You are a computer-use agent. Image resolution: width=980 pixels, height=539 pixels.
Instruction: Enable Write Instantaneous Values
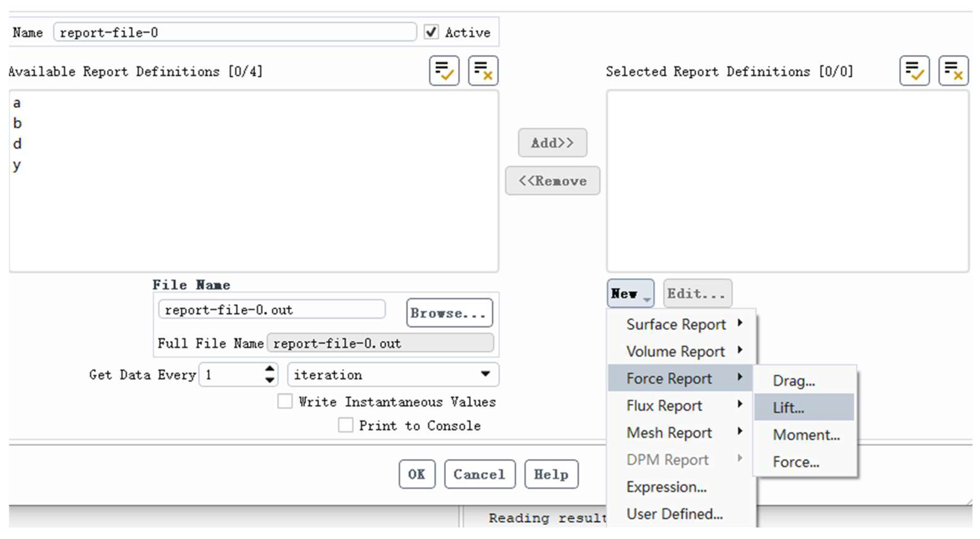click(285, 401)
